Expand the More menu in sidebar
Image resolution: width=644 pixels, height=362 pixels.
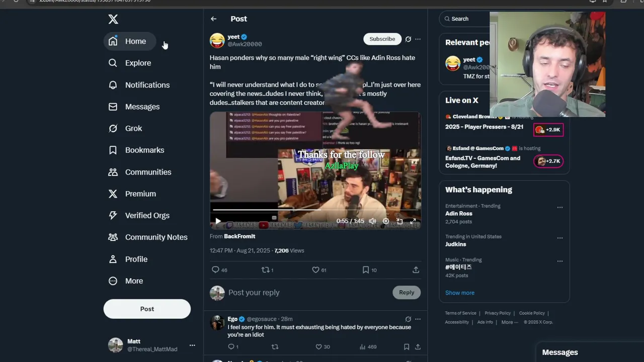pyautogui.click(x=126, y=281)
